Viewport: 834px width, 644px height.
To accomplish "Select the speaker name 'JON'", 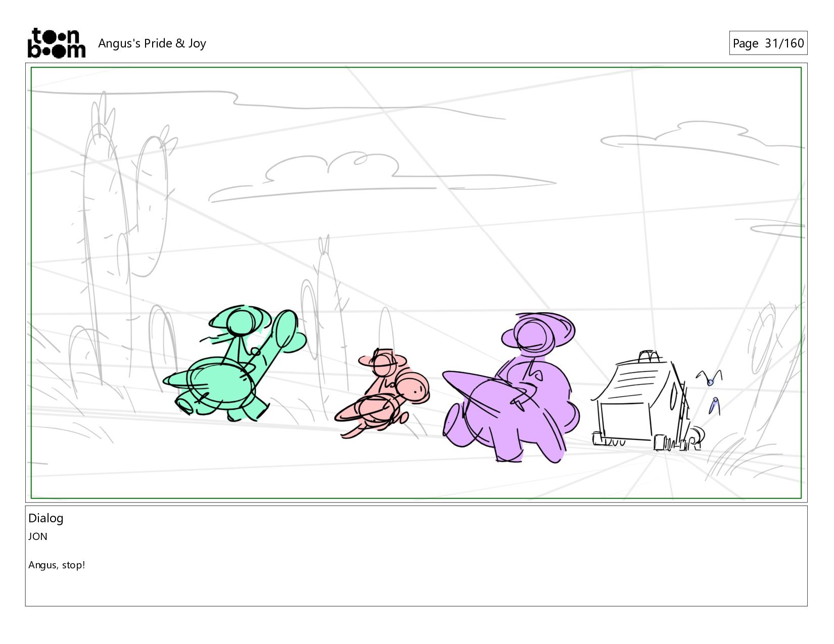I will pyautogui.click(x=38, y=536).
